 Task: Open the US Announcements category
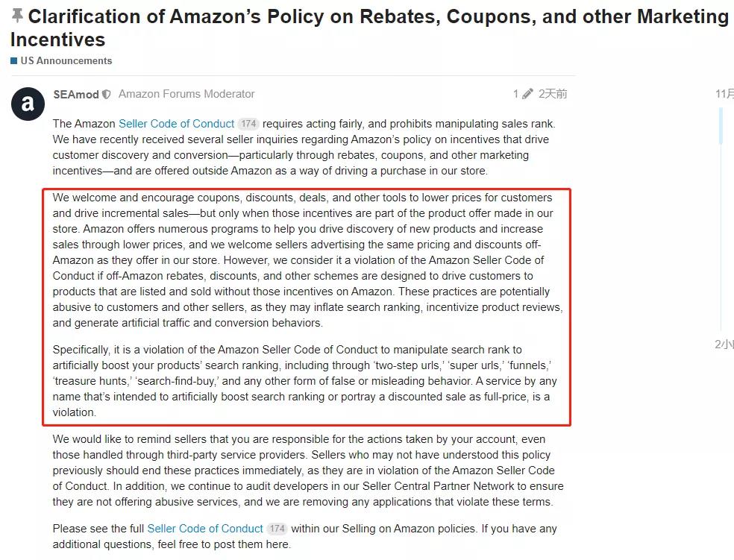click(x=66, y=61)
